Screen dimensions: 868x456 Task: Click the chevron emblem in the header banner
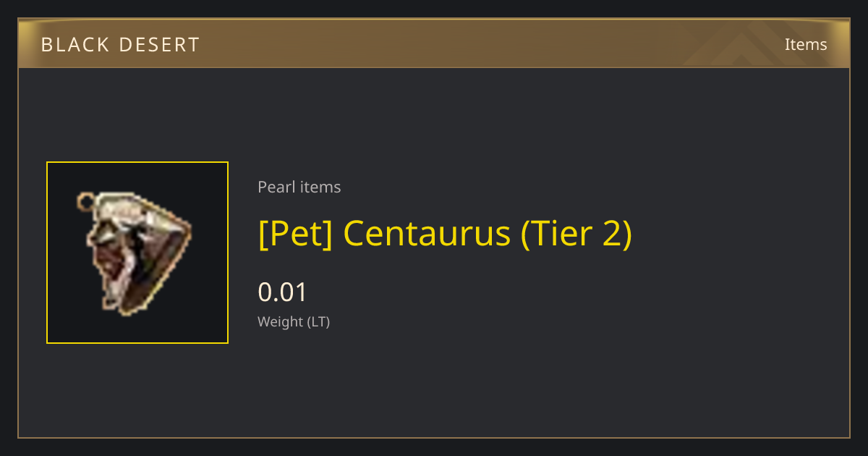(751, 43)
